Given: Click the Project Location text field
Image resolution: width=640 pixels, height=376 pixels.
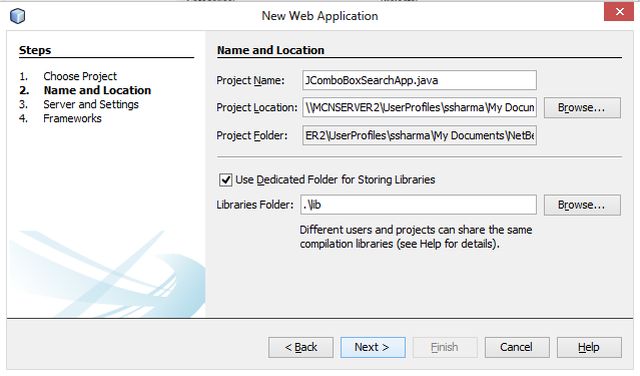Looking at the screenshot, I should (x=419, y=107).
